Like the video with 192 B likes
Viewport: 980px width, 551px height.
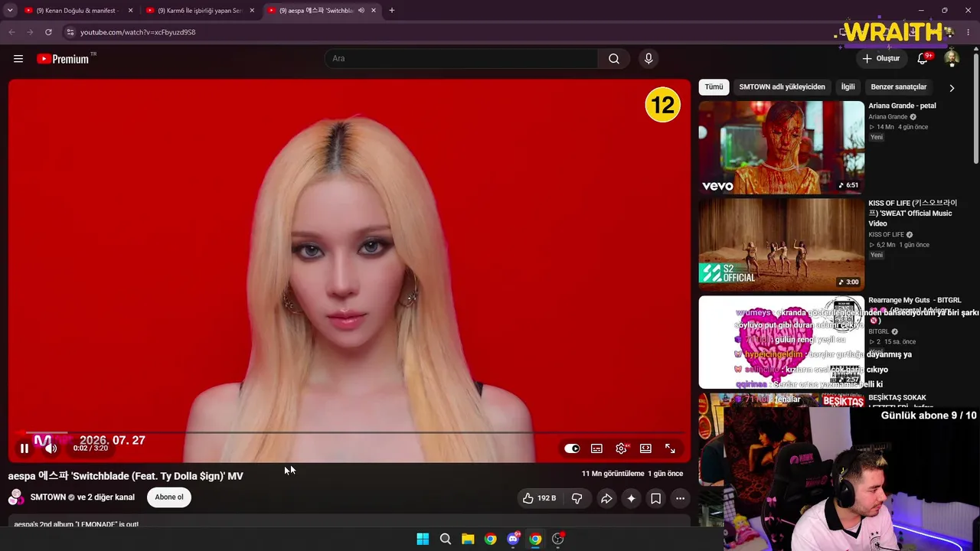pos(540,498)
